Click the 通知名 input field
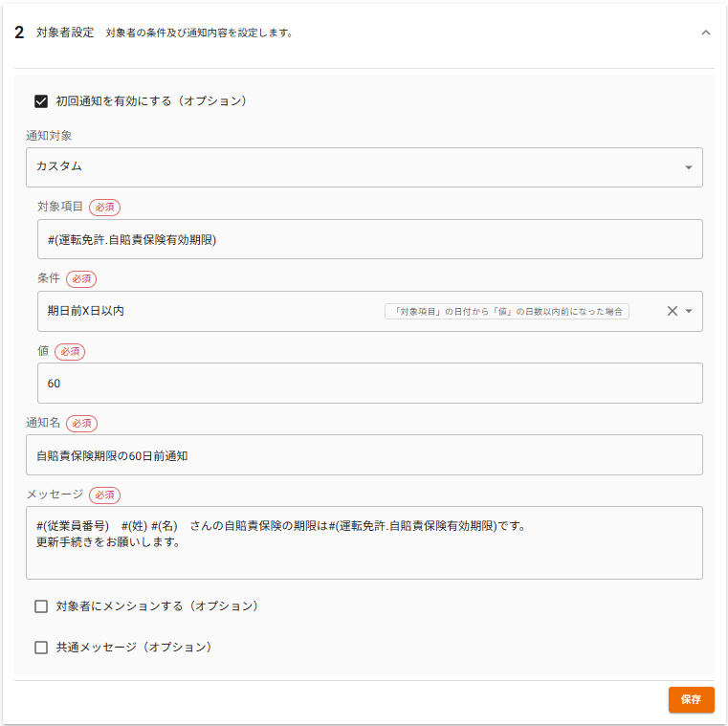Screen dimensions: 728x726 coord(364,455)
